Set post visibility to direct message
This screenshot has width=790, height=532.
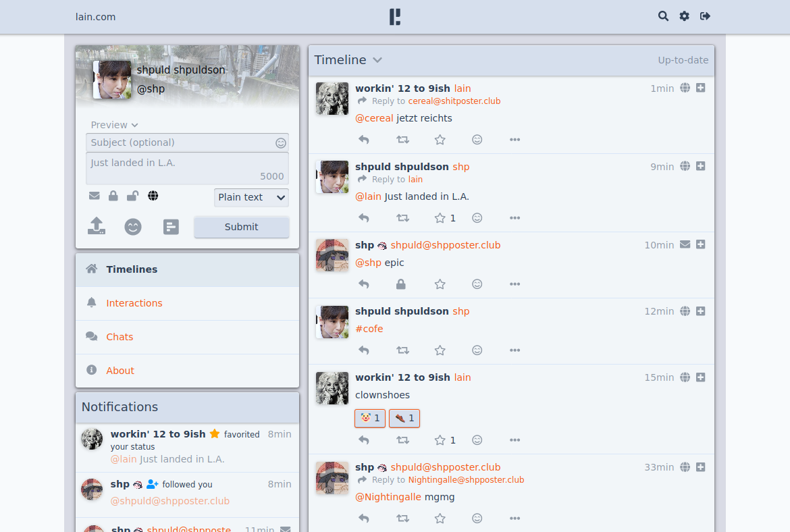pyautogui.click(x=94, y=196)
